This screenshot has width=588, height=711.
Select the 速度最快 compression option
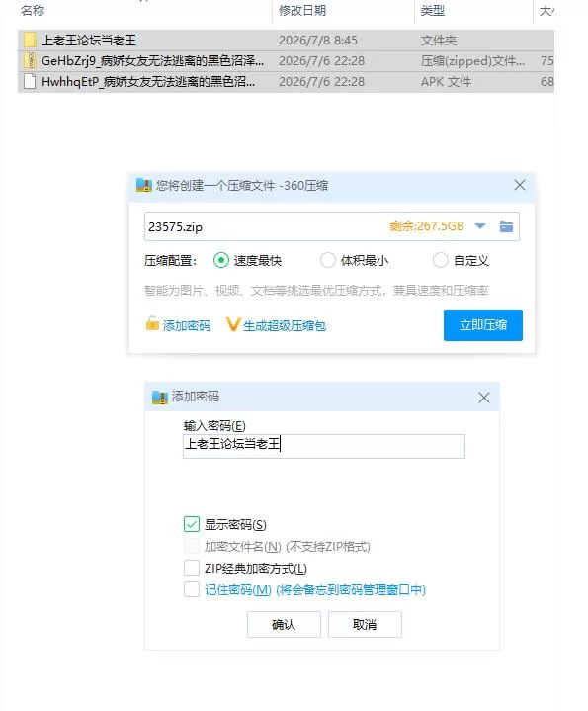pyautogui.click(x=221, y=261)
